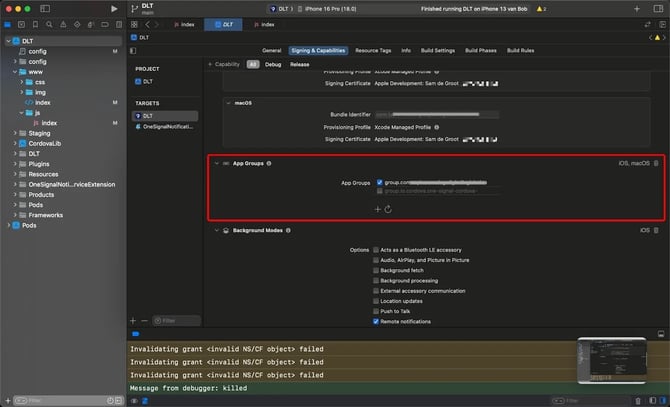Collapse the Background Modes section
This screenshot has width=670, height=407.
pos(217,230)
